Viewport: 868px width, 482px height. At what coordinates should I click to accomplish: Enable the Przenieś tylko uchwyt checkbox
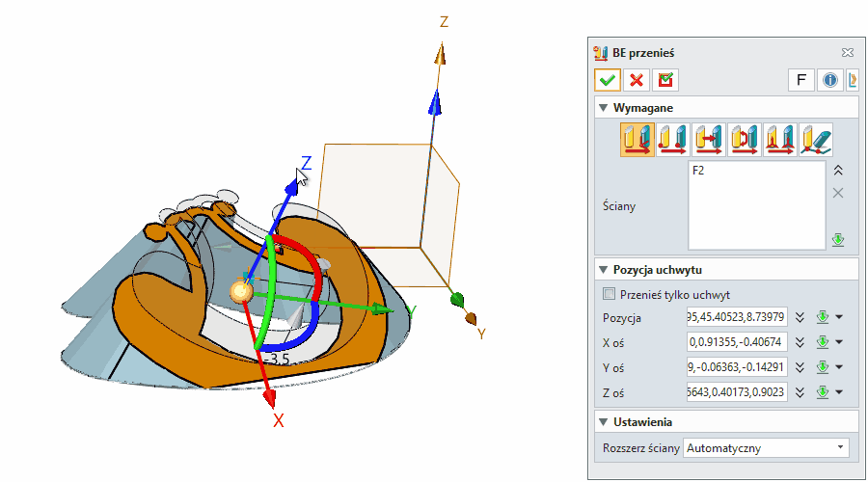(x=608, y=294)
